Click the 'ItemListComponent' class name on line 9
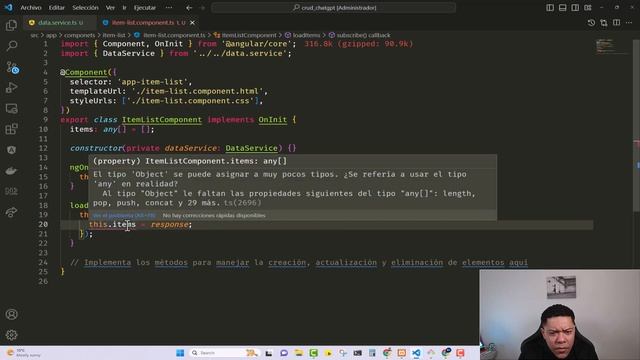 (162, 120)
